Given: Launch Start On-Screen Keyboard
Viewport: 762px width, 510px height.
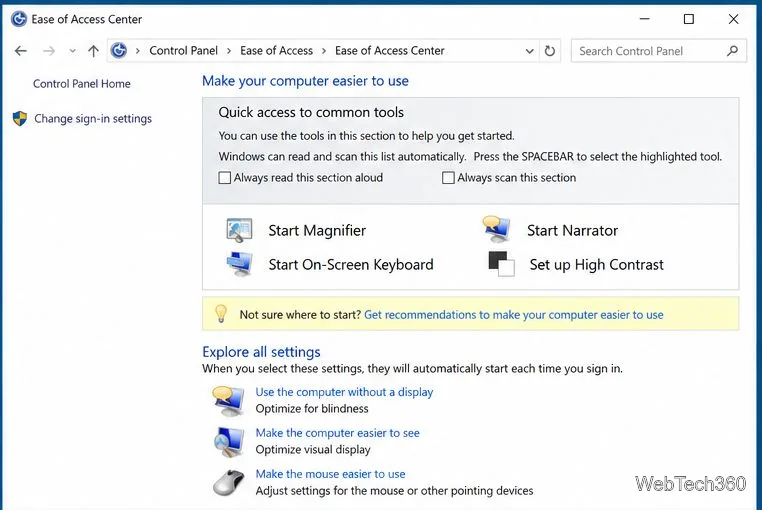Looking at the screenshot, I should point(351,264).
